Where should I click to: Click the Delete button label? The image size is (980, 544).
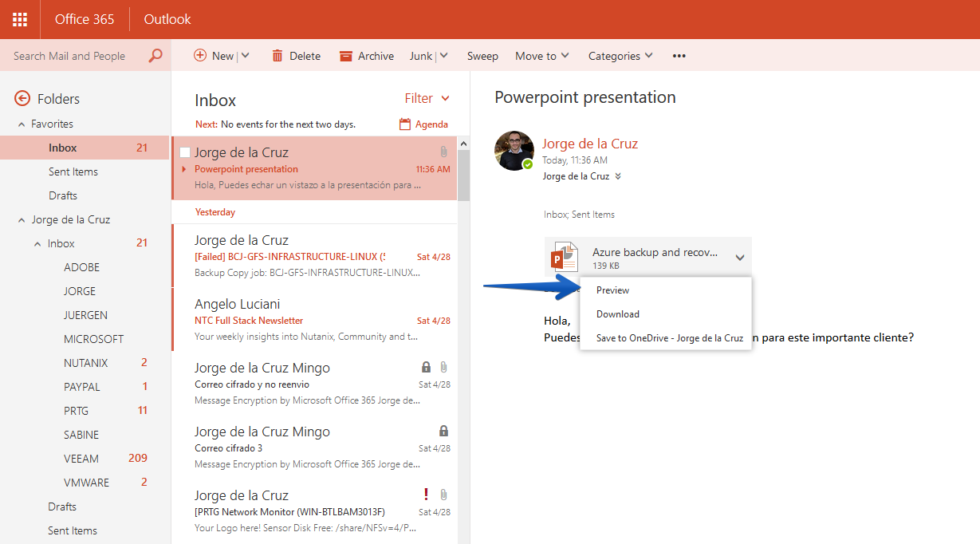[305, 56]
